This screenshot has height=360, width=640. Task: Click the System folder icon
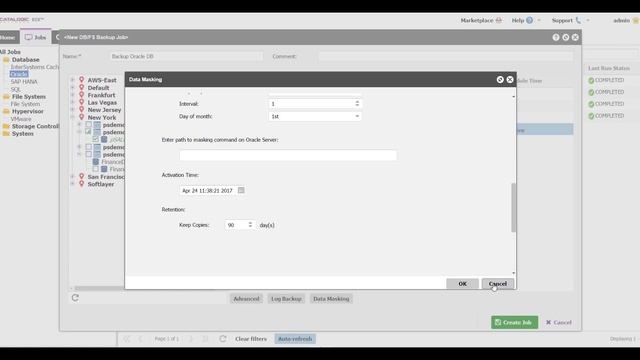tap(6, 133)
